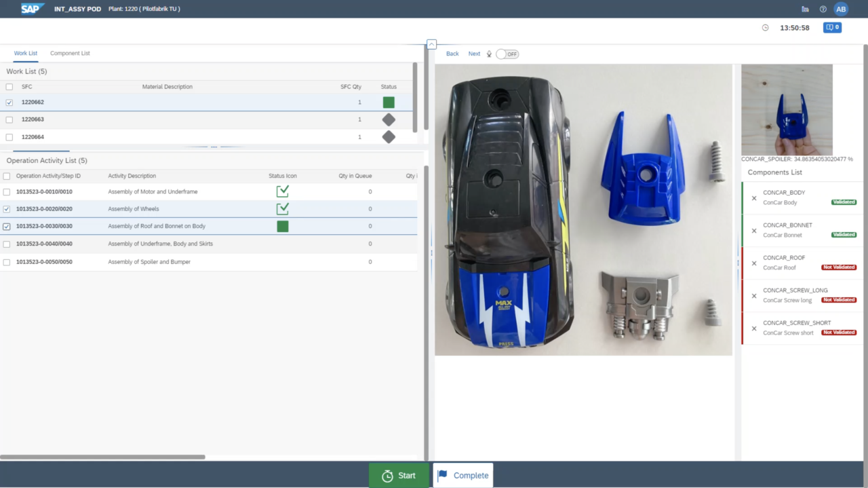Open the AB user profile avatar
The width and height of the screenshot is (868, 488).
841,9
